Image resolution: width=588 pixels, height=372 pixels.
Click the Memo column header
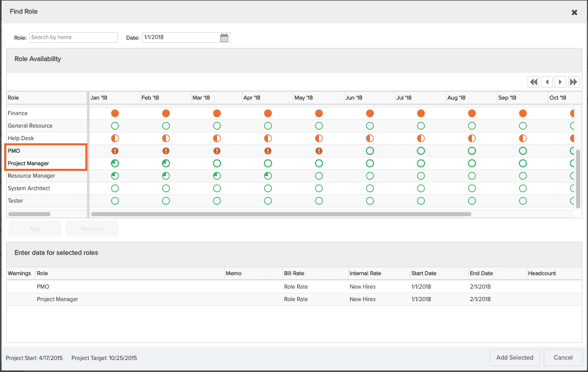coord(253,274)
